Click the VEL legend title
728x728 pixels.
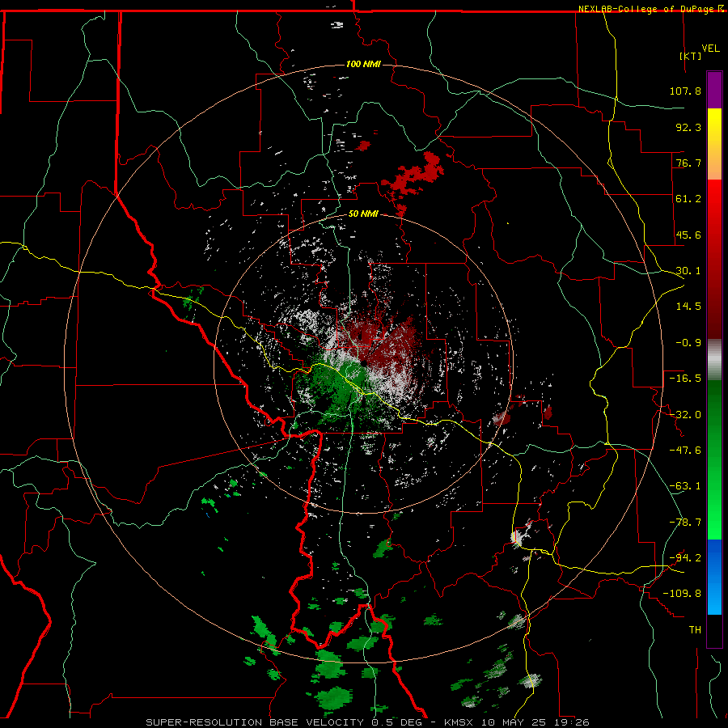click(x=711, y=49)
